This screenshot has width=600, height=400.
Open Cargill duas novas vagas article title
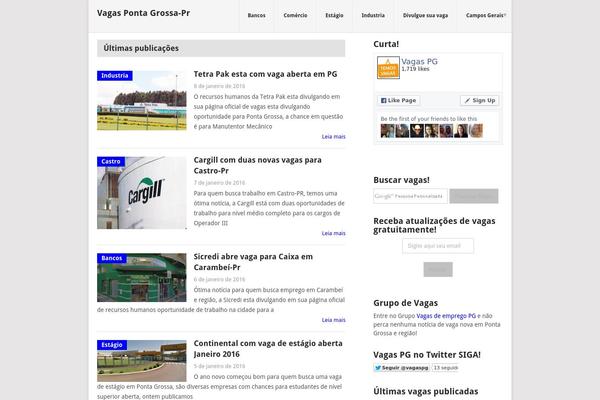coord(258,165)
